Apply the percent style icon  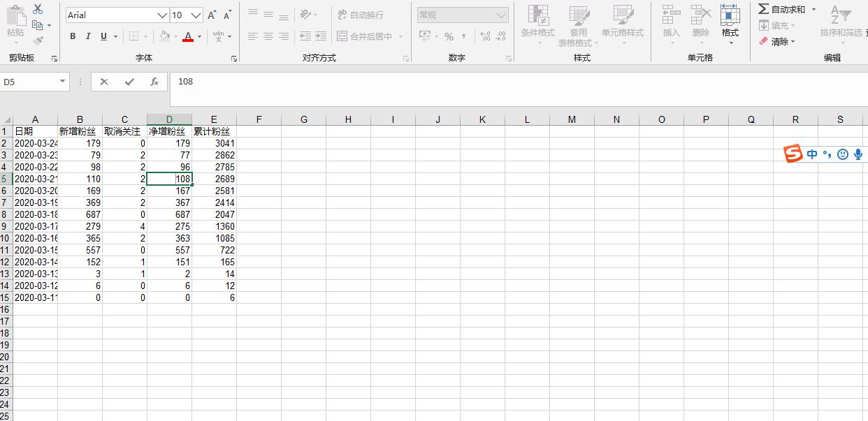(x=449, y=36)
